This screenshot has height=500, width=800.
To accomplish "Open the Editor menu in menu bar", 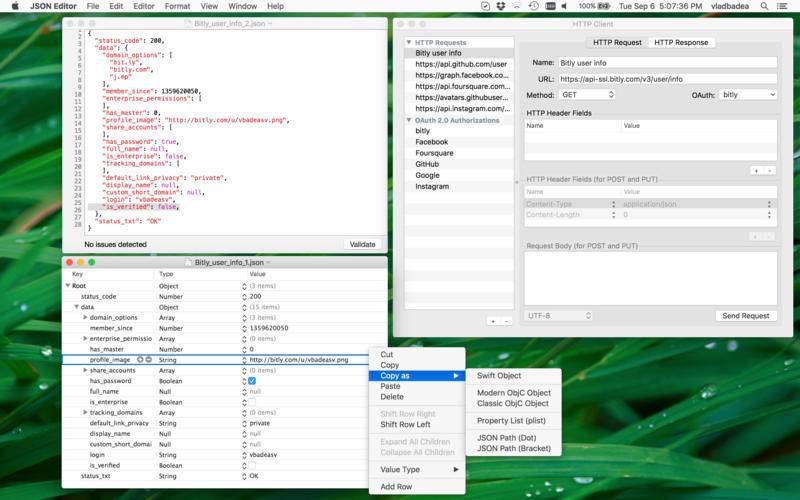I will pyautogui.click(x=144, y=6).
